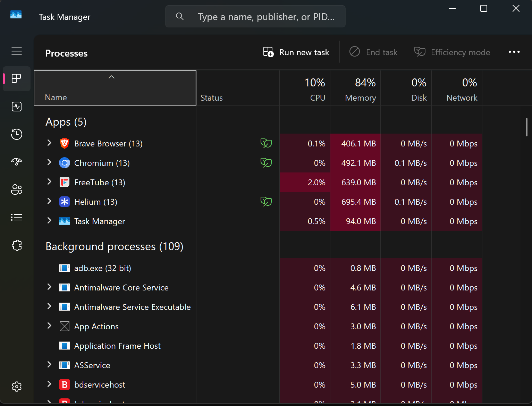532x406 pixels.
Task: Click the vertical scrollbar thumb
Action: pos(526,127)
